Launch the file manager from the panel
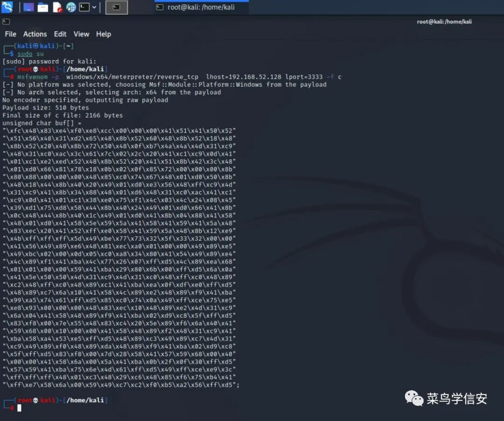 43,7
